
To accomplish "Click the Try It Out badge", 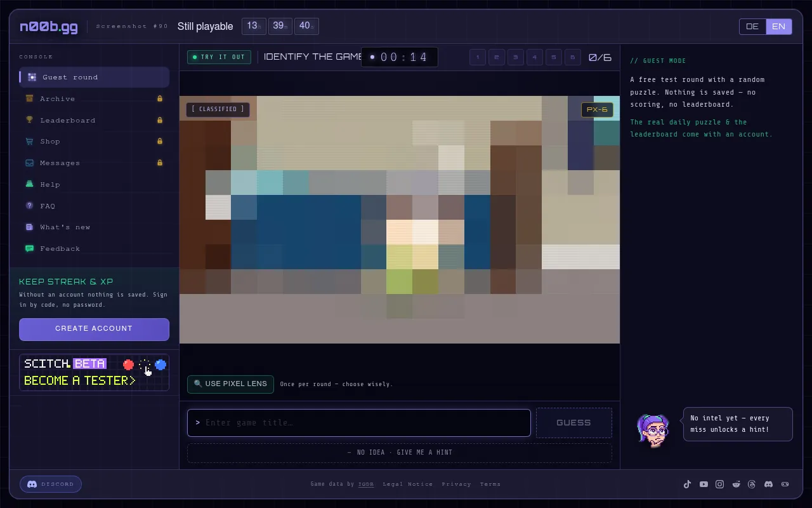I will pyautogui.click(x=219, y=57).
